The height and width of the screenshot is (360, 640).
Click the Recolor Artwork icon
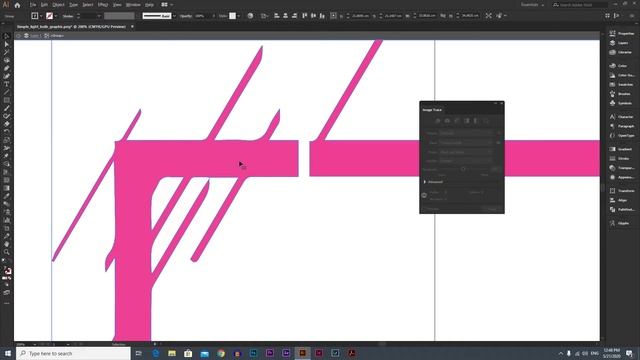tap(250, 16)
